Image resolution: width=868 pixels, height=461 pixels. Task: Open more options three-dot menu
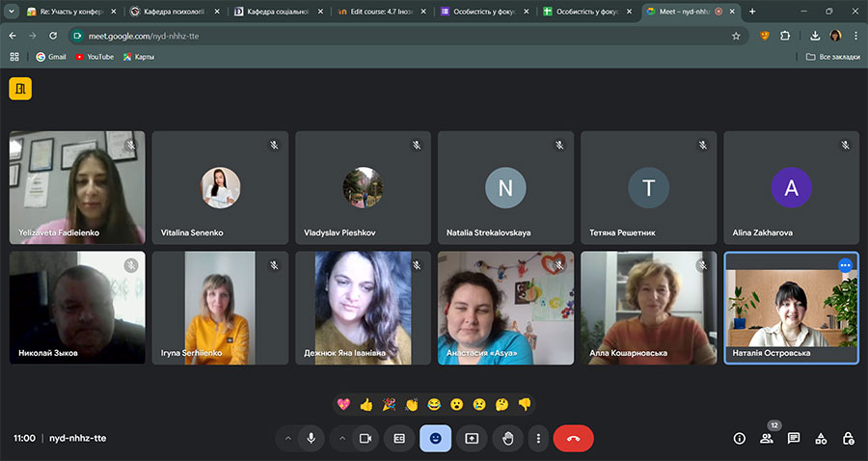(x=538, y=438)
